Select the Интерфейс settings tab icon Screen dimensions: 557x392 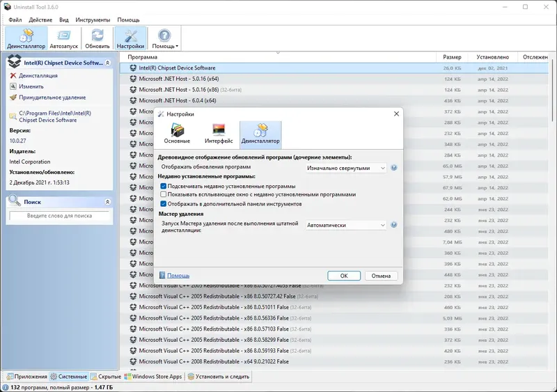coord(219,133)
